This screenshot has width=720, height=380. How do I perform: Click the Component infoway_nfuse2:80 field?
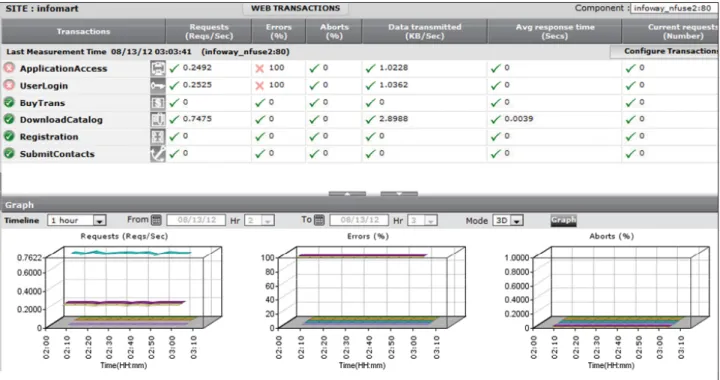(x=675, y=8)
